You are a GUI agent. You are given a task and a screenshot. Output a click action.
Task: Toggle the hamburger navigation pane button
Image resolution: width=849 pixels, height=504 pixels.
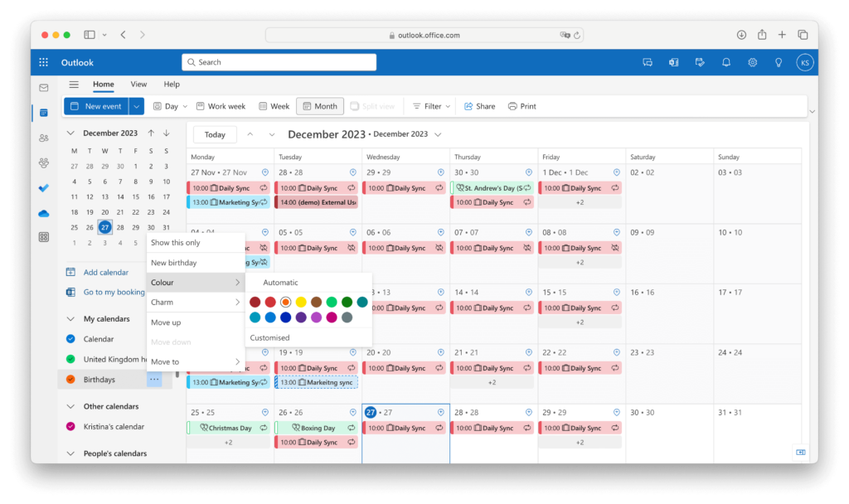click(x=74, y=85)
